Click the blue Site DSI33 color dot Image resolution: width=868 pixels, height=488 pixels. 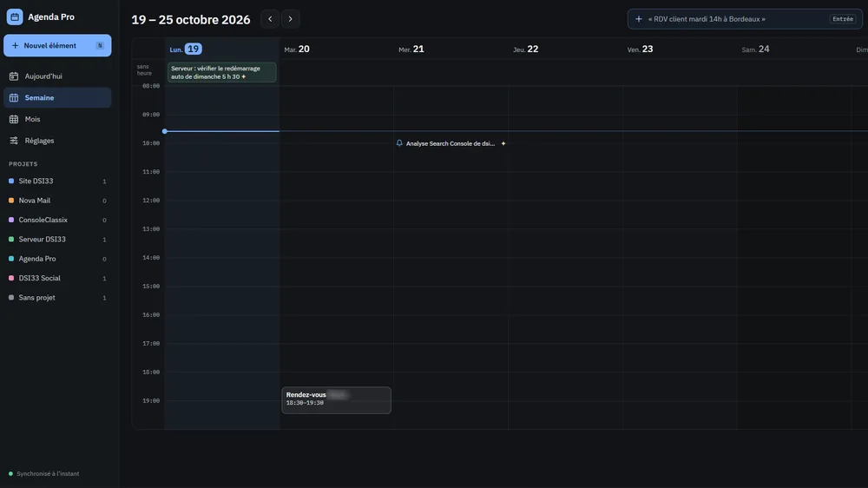pos(11,181)
